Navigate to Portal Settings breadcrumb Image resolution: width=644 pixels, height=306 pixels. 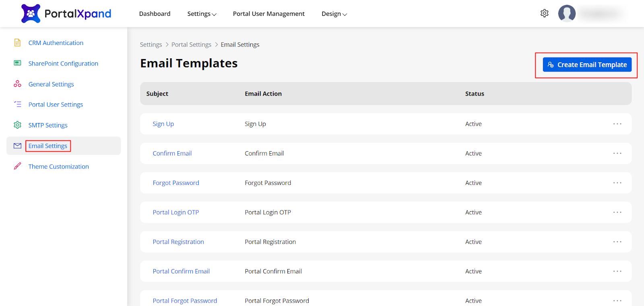(x=191, y=45)
